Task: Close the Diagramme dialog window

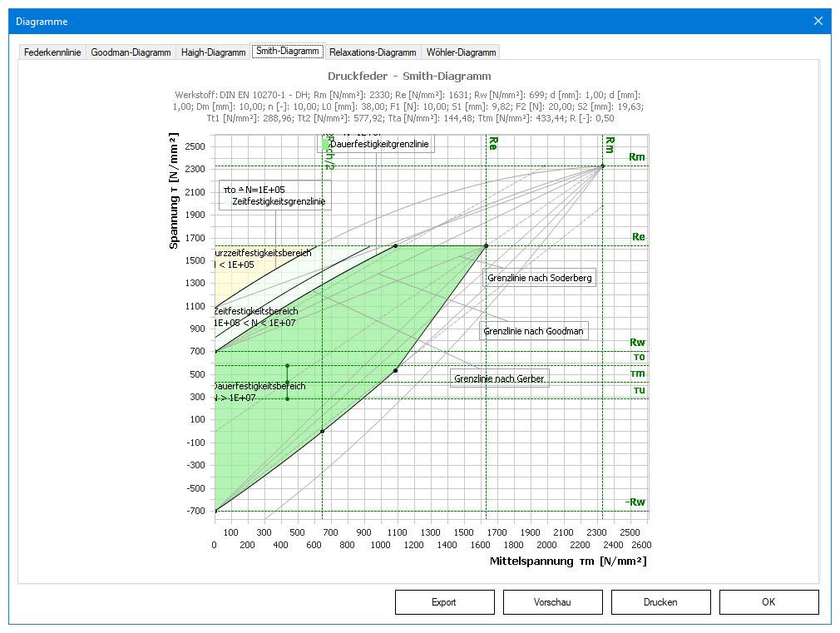Action: click(x=818, y=21)
